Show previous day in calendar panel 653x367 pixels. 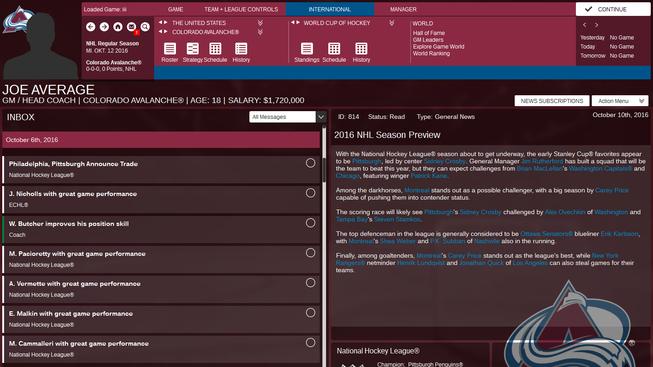click(584, 25)
